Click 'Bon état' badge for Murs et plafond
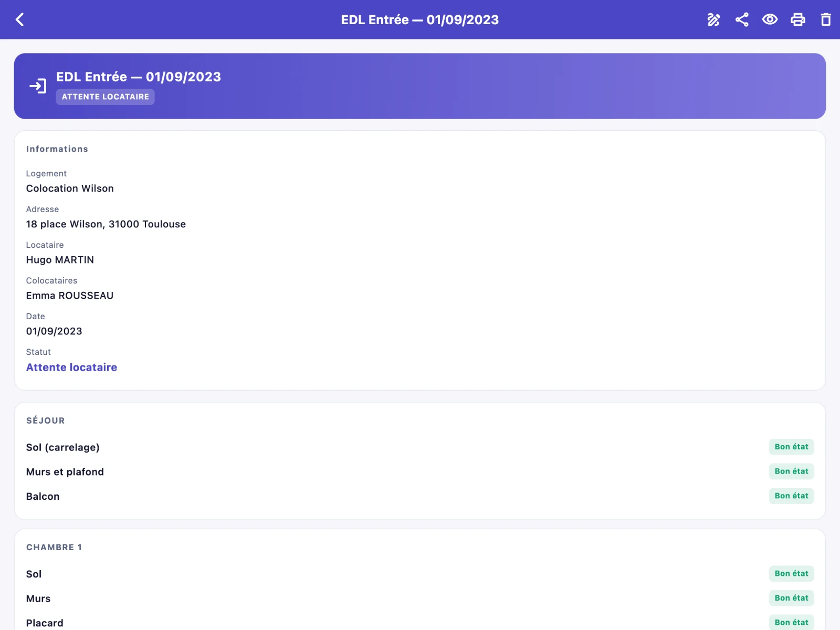 pyautogui.click(x=792, y=471)
